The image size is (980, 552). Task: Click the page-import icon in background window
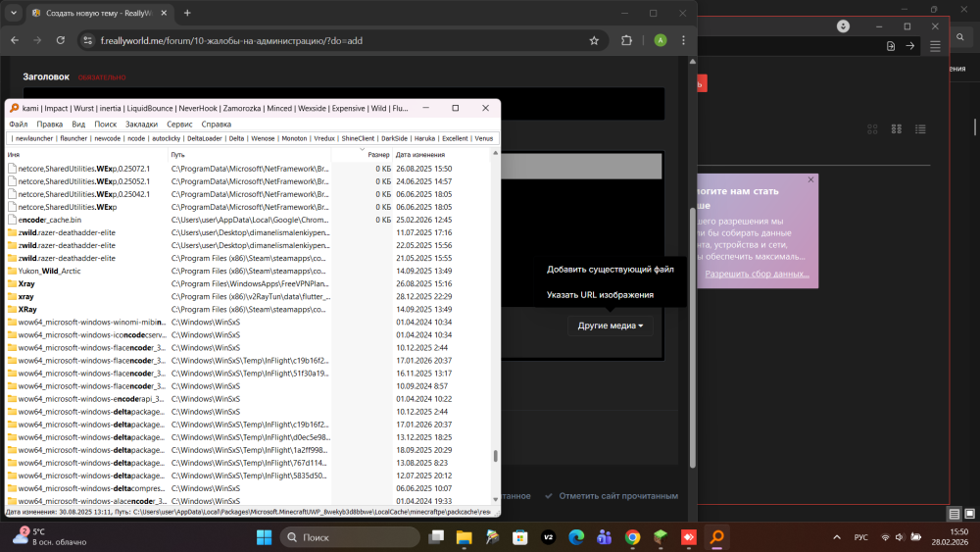coord(891,46)
